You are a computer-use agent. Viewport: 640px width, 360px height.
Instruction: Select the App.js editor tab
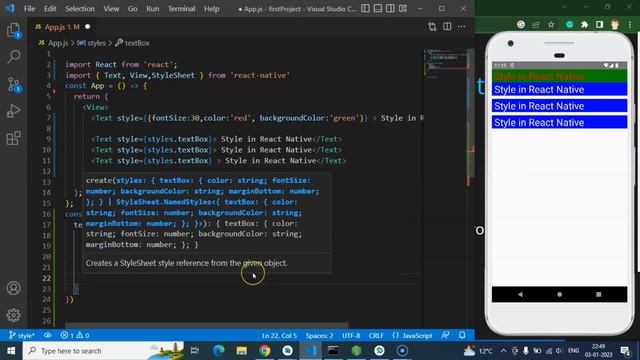pyautogui.click(x=61, y=27)
